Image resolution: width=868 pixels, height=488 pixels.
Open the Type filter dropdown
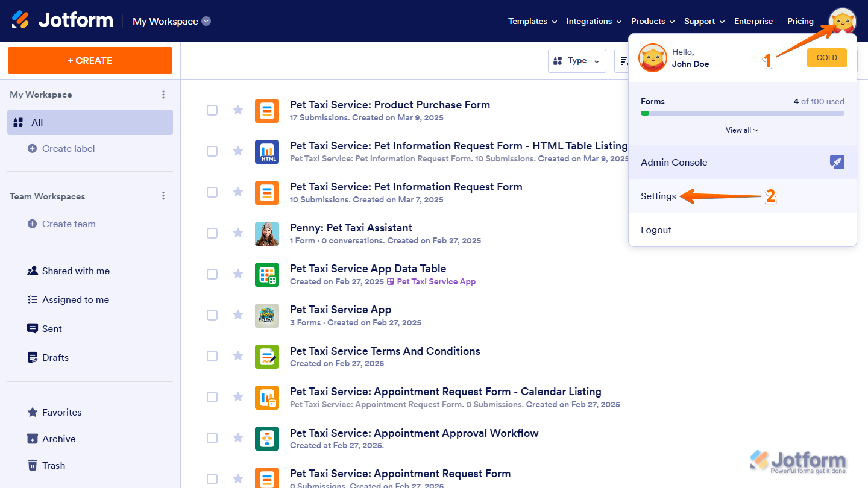tap(577, 61)
